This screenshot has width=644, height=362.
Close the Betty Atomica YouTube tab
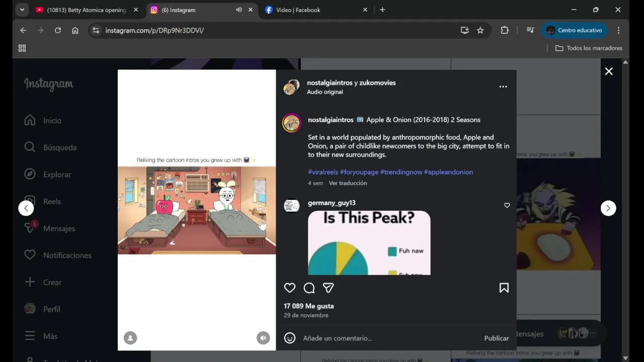135,10
